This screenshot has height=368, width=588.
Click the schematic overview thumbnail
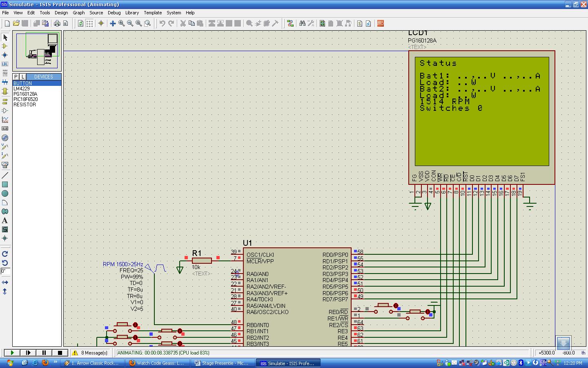(37, 50)
